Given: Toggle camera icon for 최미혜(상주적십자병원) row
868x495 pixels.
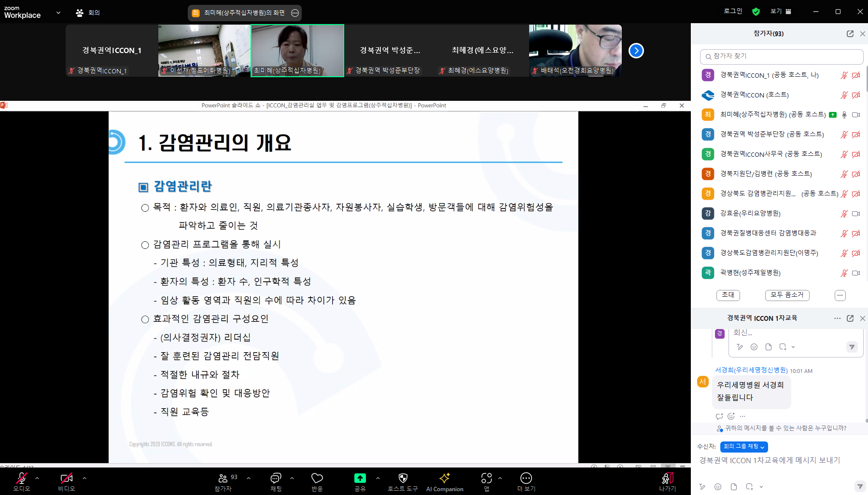Looking at the screenshot, I should click(856, 115).
